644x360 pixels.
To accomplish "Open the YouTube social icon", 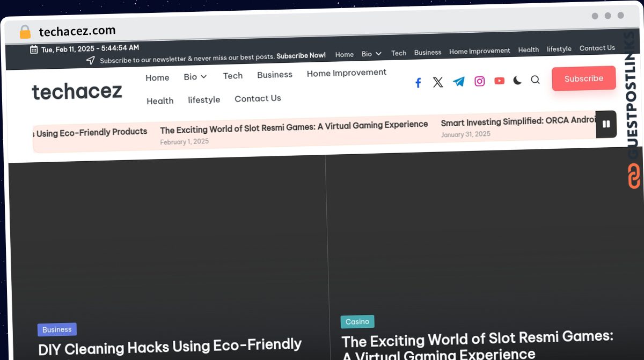I will [x=500, y=81].
